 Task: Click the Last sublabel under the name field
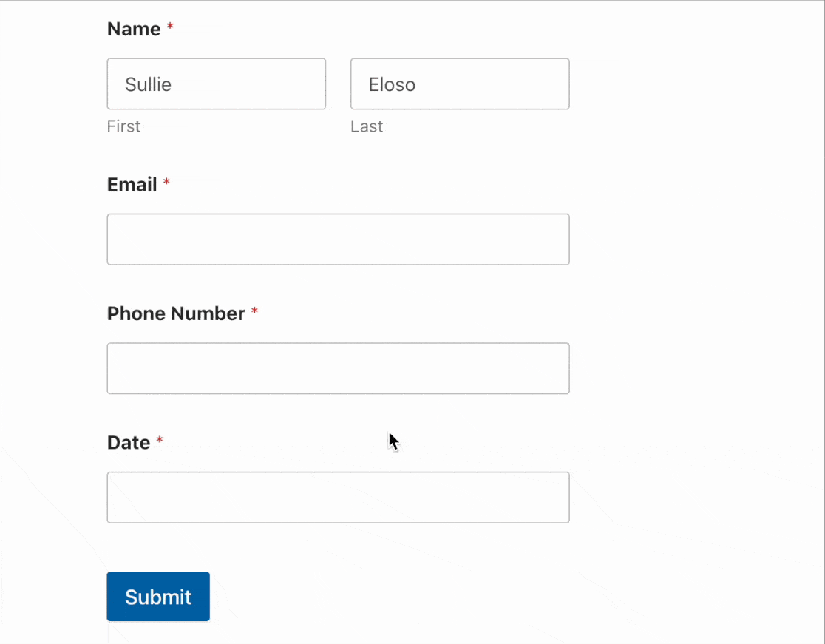[x=366, y=126]
